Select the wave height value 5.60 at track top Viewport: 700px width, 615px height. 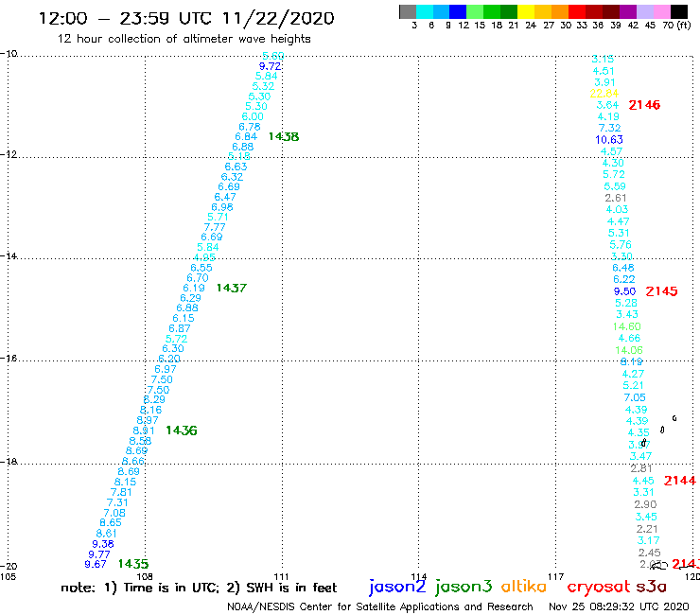[x=272, y=56]
